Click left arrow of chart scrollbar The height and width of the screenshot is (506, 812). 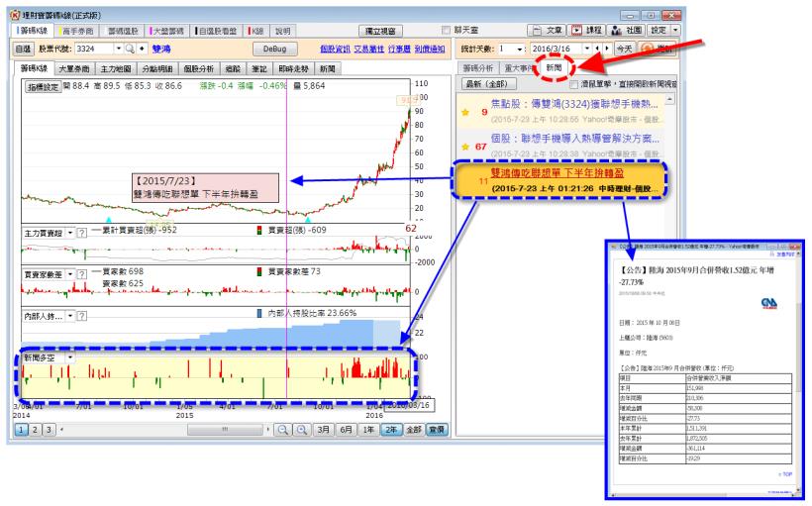click(62, 430)
